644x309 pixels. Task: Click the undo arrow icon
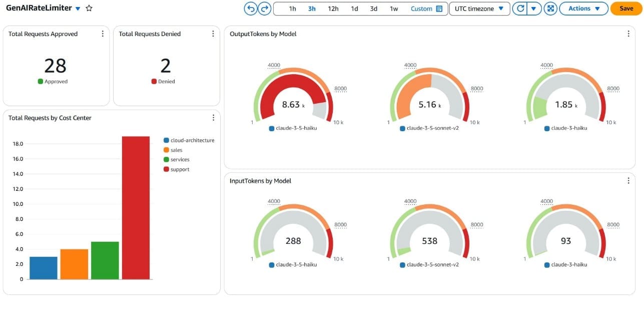(250, 8)
